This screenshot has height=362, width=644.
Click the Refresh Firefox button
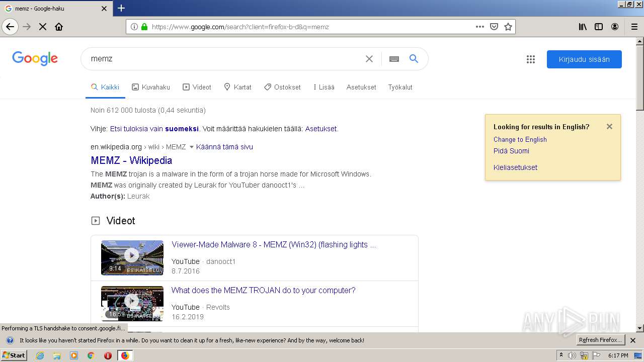tap(600, 340)
